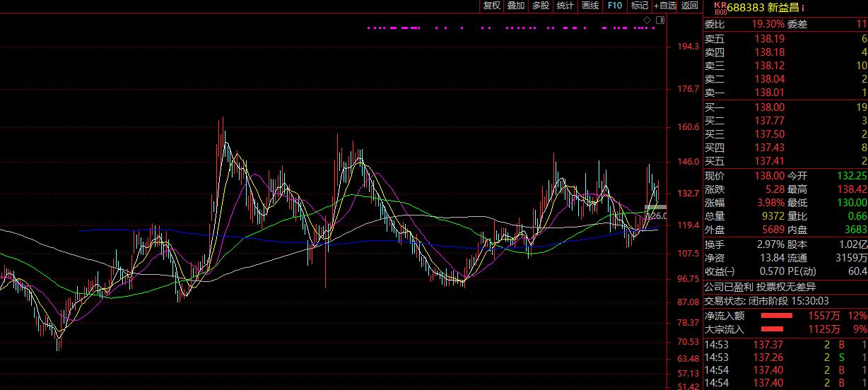The image size is (868, 390).
Task: Click the KR 1000 badge icon
Action: coord(720,8)
